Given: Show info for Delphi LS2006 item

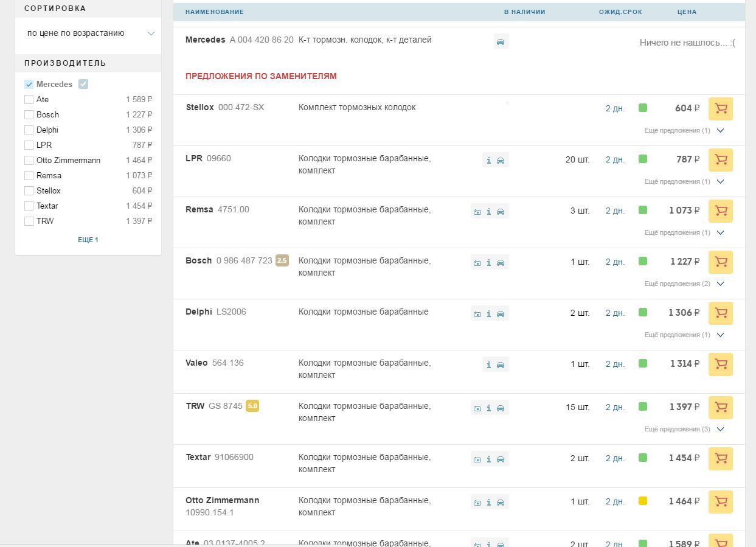Looking at the screenshot, I should click(488, 314).
